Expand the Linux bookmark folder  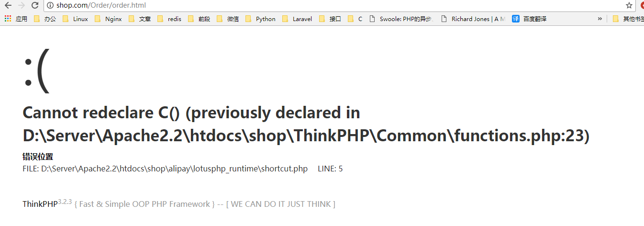coord(76,19)
